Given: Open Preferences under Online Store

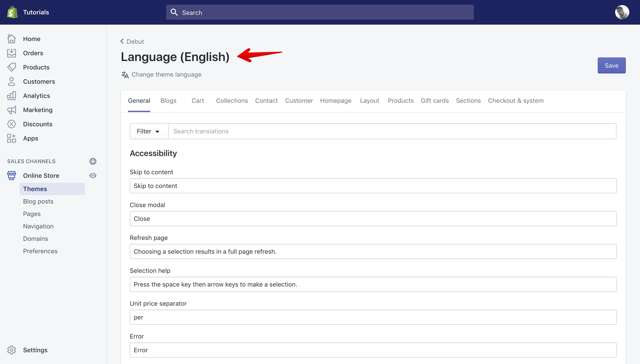Looking at the screenshot, I should coord(40,251).
